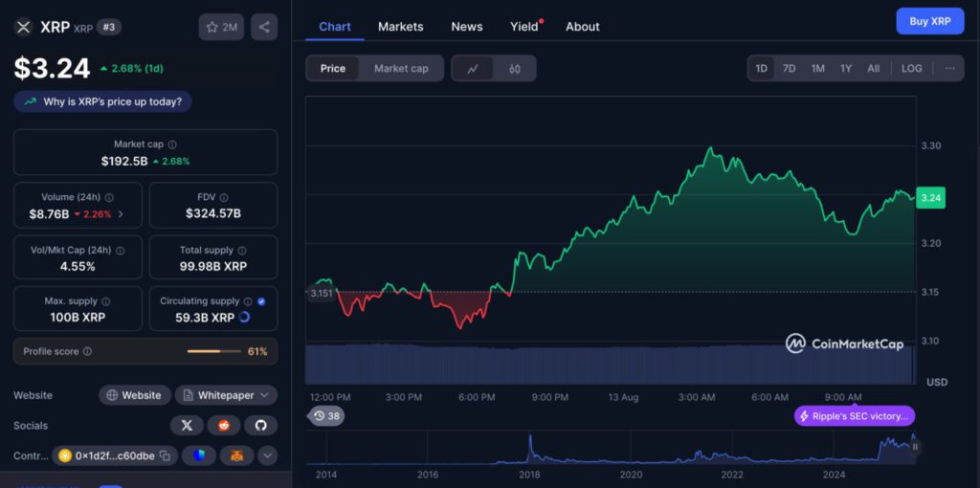This screenshot has height=488, width=980.
Task: Click the MetaMask fox icon
Action: point(236,456)
